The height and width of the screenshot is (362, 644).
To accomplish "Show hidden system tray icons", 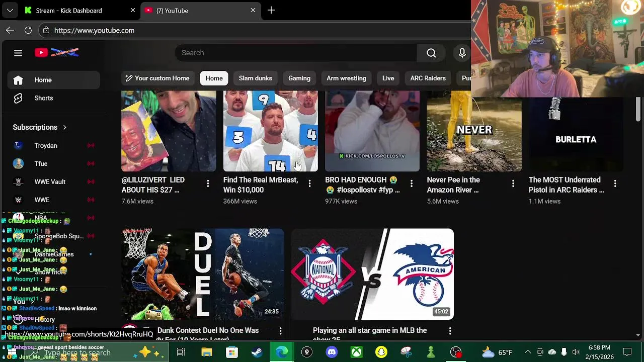I will (x=527, y=352).
